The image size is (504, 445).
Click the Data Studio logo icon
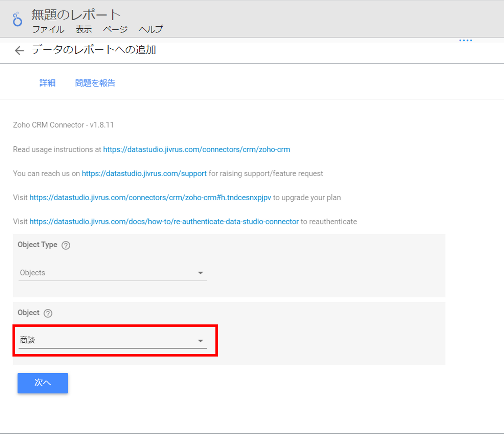point(17,19)
